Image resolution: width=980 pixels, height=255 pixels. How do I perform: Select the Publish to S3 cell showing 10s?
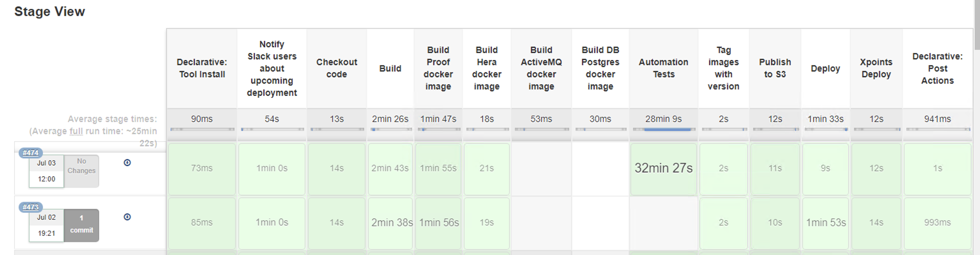775,223
